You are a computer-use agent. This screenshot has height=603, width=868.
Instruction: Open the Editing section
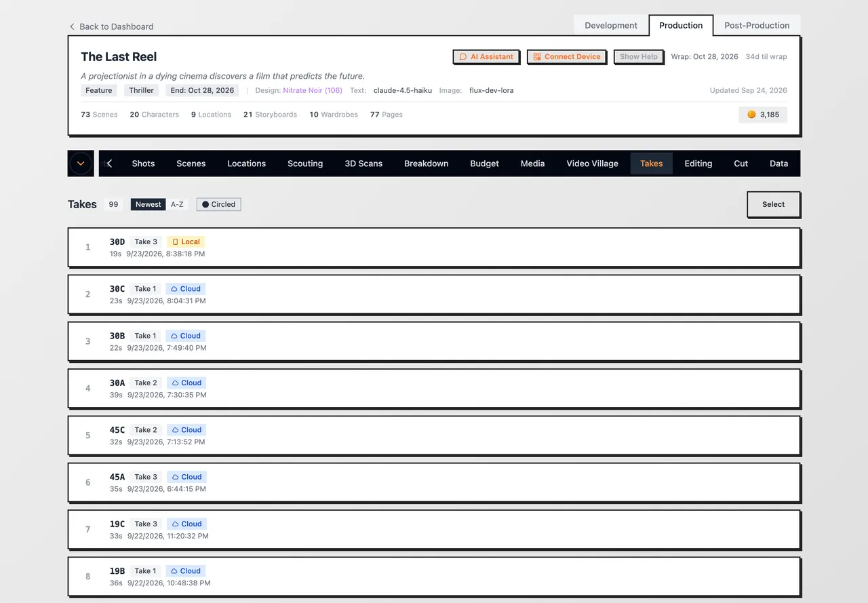698,163
